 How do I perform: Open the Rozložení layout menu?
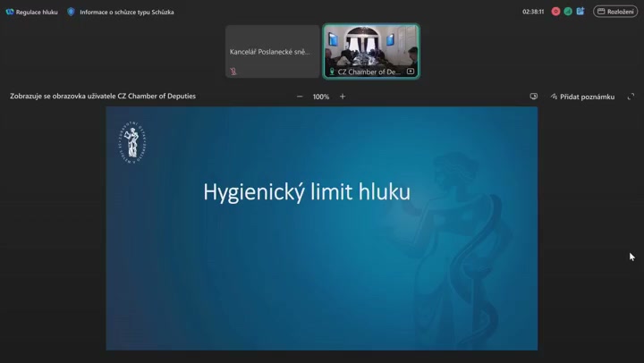click(x=615, y=12)
